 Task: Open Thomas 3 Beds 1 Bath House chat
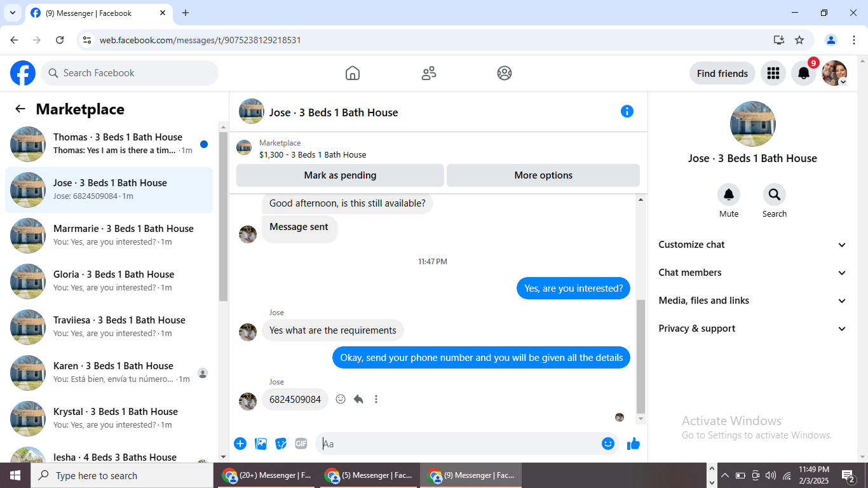[x=109, y=144]
